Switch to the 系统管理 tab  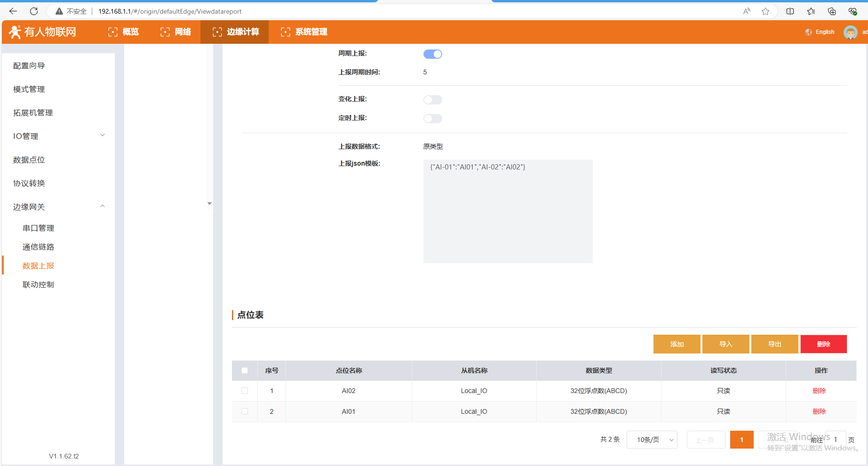pos(304,32)
